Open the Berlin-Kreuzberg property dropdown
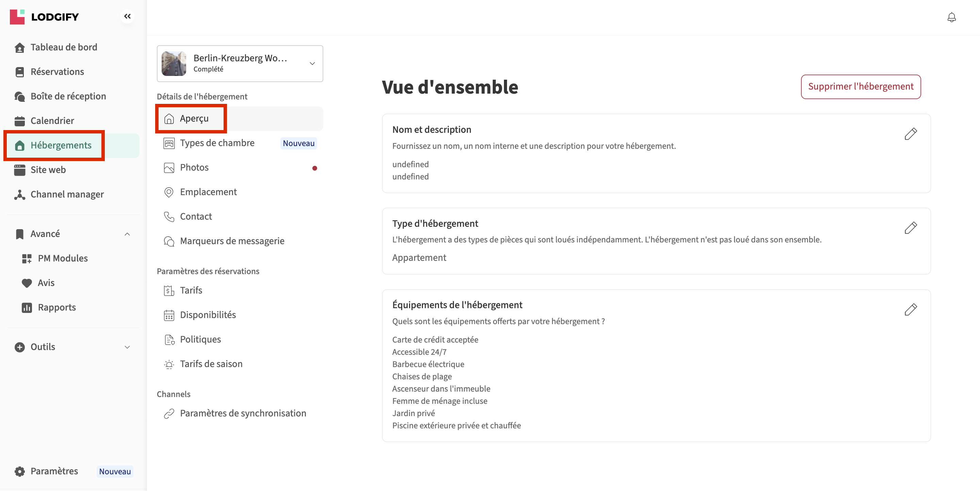The width and height of the screenshot is (980, 491). (x=312, y=64)
